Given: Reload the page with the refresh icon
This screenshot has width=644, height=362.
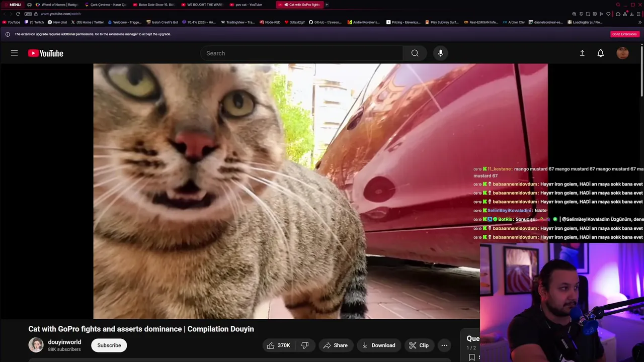Looking at the screenshot, I should coord(18,14).
